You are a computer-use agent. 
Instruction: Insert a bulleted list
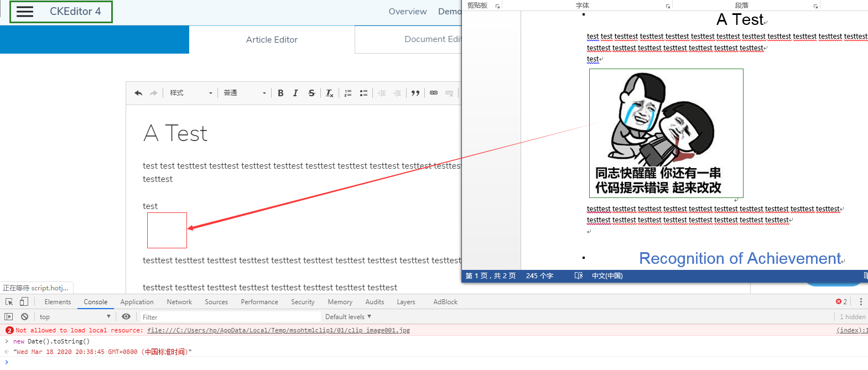363,93
